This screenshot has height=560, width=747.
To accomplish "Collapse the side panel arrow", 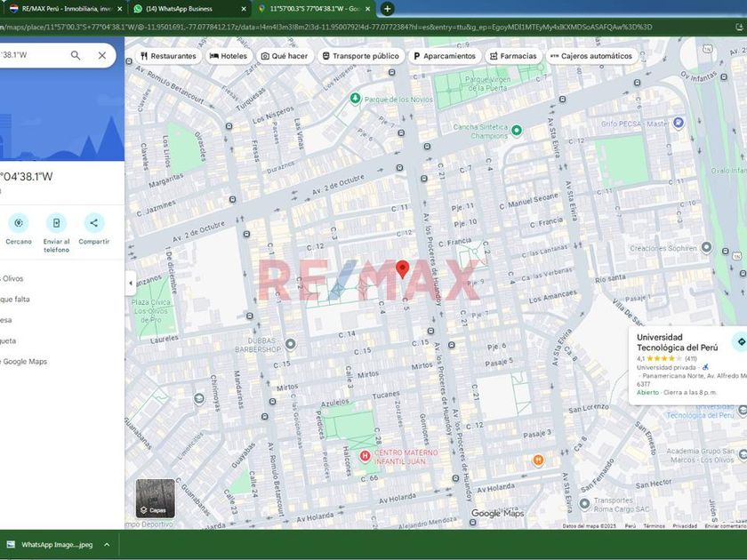I will [x=131, y=283].
